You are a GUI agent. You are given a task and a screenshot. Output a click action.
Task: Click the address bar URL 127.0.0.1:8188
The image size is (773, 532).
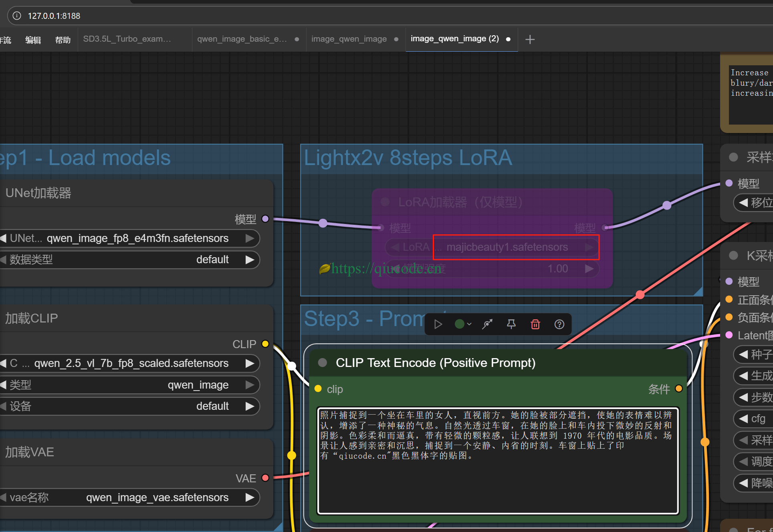pos(54,16)
